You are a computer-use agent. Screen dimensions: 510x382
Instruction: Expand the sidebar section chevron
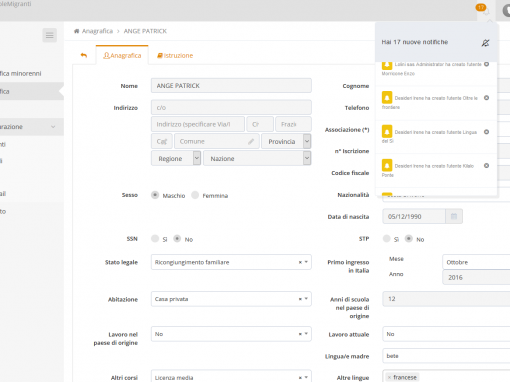tap(53, 127)
